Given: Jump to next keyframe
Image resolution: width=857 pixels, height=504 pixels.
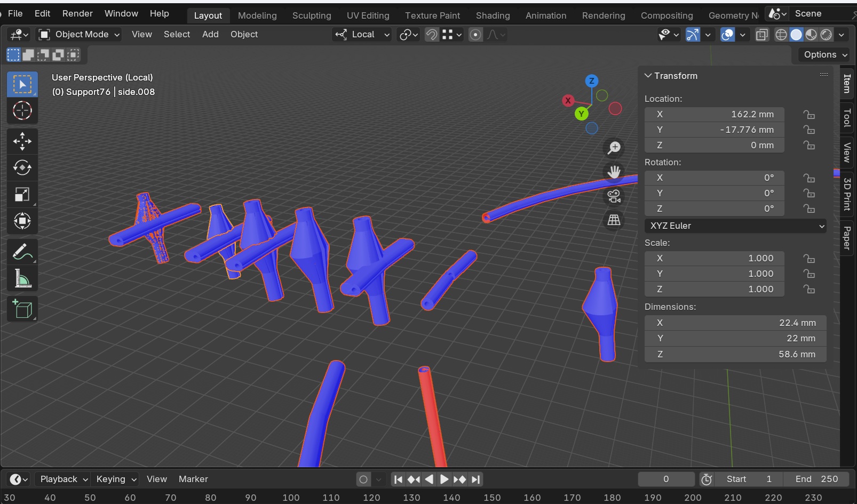Looking at the screenshot, I should pyautogui.click(x=459, y=479).
